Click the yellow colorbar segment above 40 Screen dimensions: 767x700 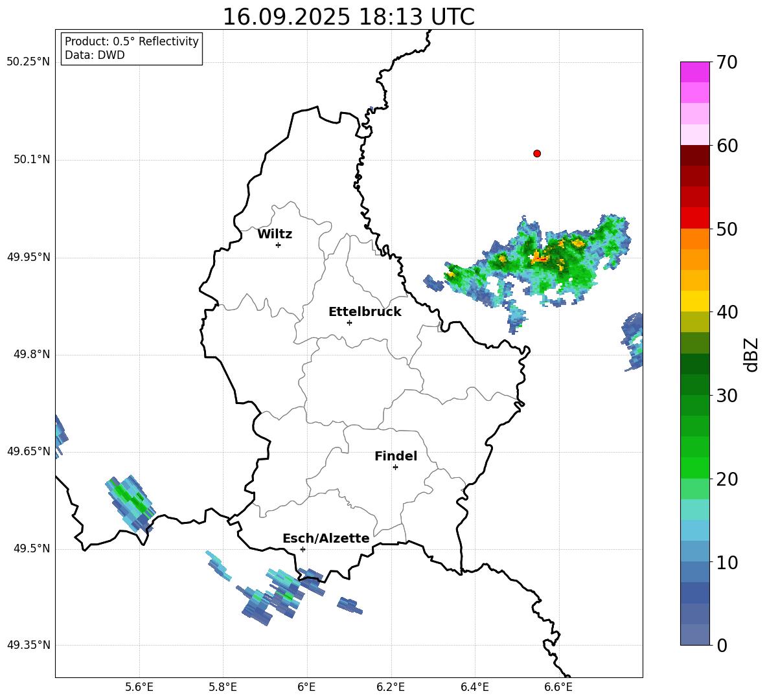click(694, 301)
